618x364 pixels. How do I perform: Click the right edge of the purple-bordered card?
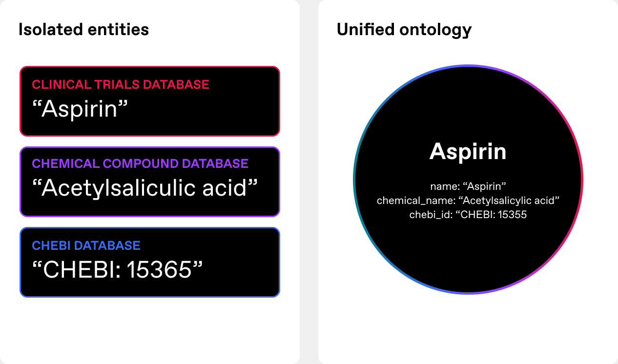click(x=279, y=182)
